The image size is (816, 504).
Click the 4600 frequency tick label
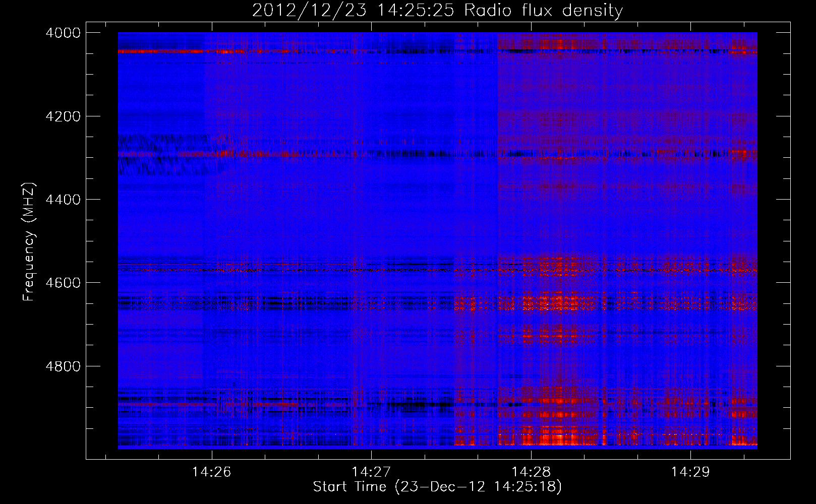(63, 283)
